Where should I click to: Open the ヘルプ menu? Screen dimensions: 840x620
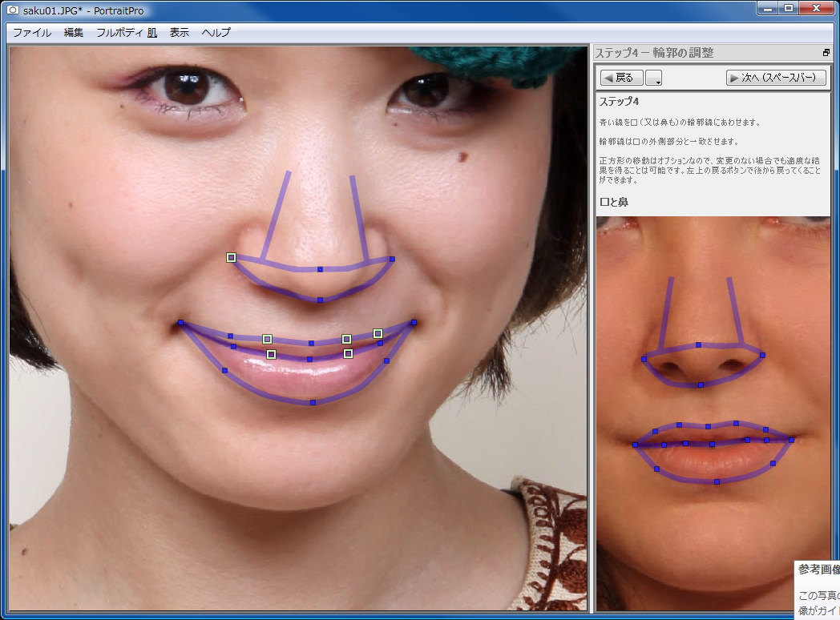point(216,33)
